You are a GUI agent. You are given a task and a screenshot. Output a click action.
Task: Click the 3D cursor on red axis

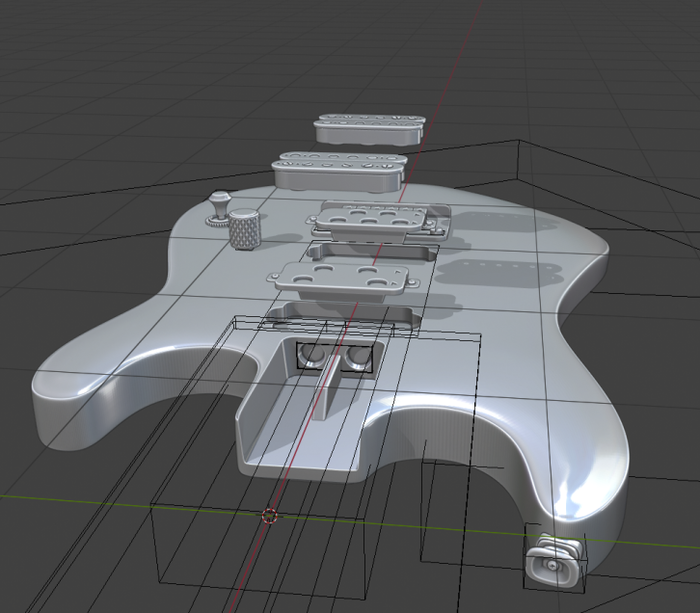[268, 516]
